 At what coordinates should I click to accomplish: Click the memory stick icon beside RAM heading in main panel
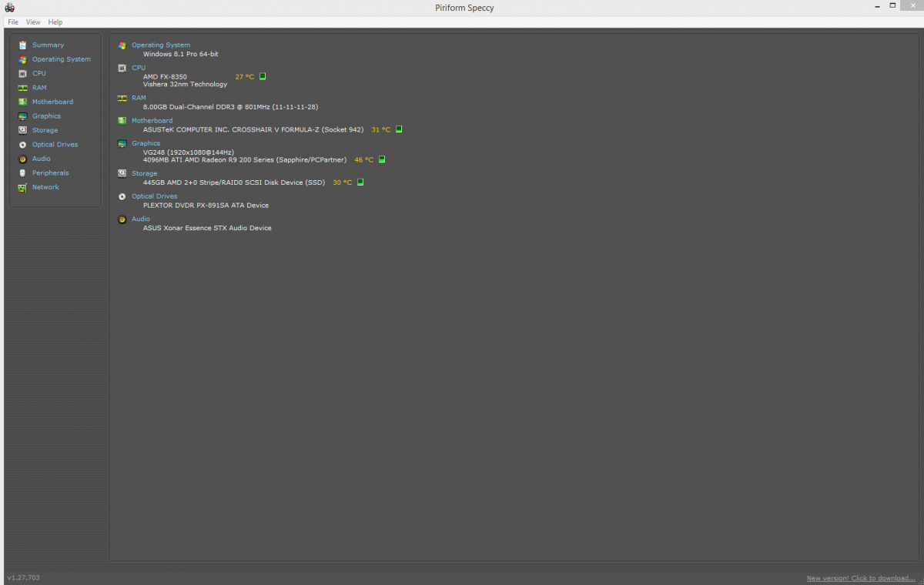point(122,98)
